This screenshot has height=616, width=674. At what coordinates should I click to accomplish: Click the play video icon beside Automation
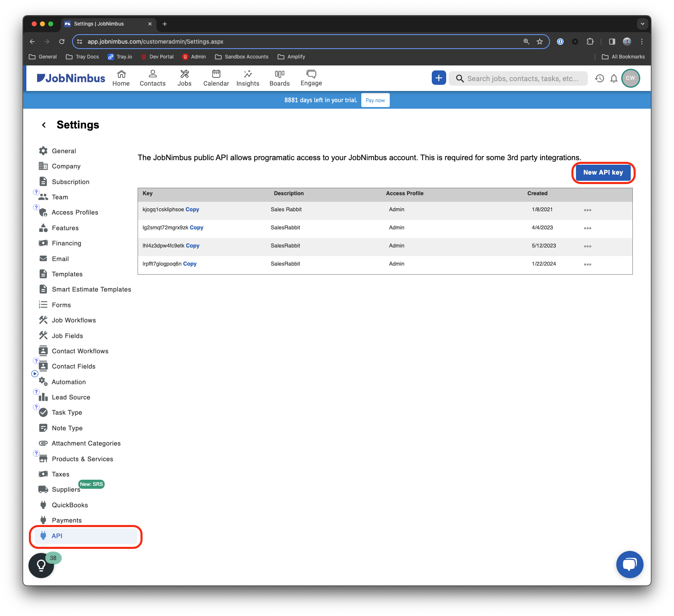[35, 374]
